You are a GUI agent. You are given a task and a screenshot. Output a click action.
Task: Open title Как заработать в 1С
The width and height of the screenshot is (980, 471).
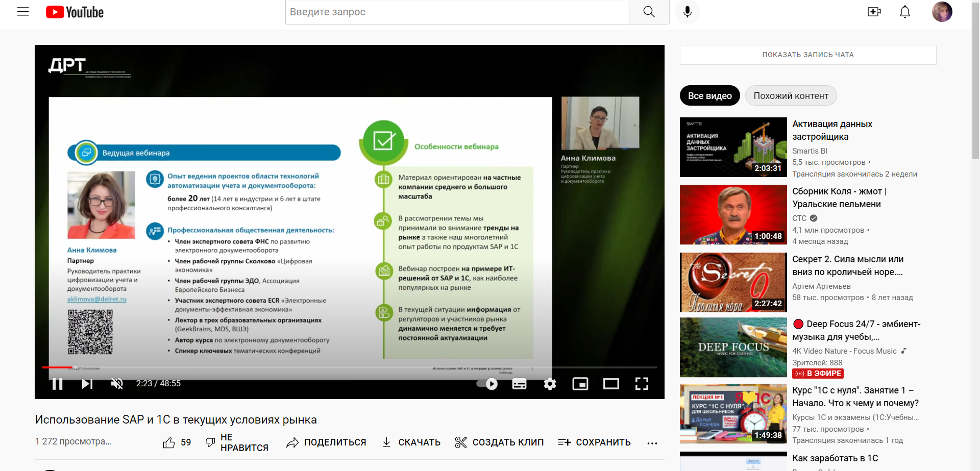point(835,458)
